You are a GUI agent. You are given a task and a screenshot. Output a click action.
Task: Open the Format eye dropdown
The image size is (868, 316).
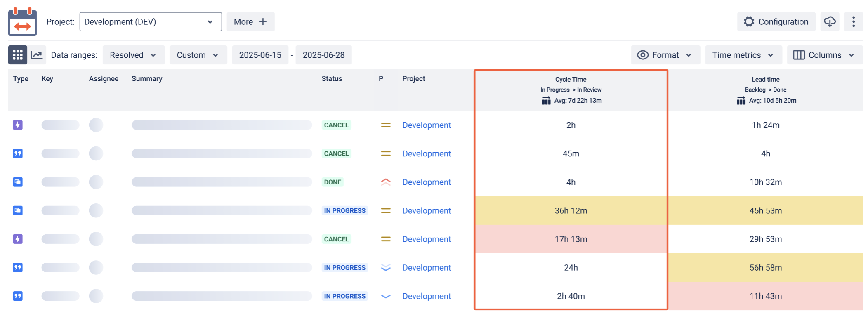665,55
